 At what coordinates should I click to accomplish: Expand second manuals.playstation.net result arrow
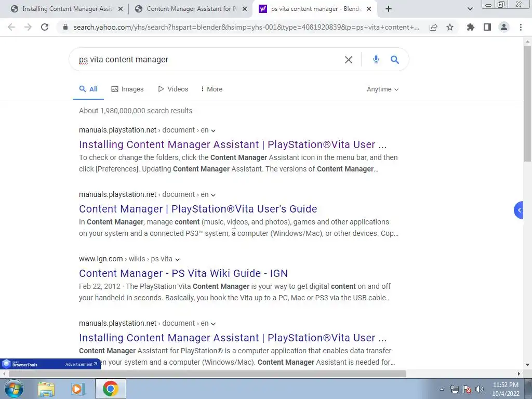(x=213, y=195)
